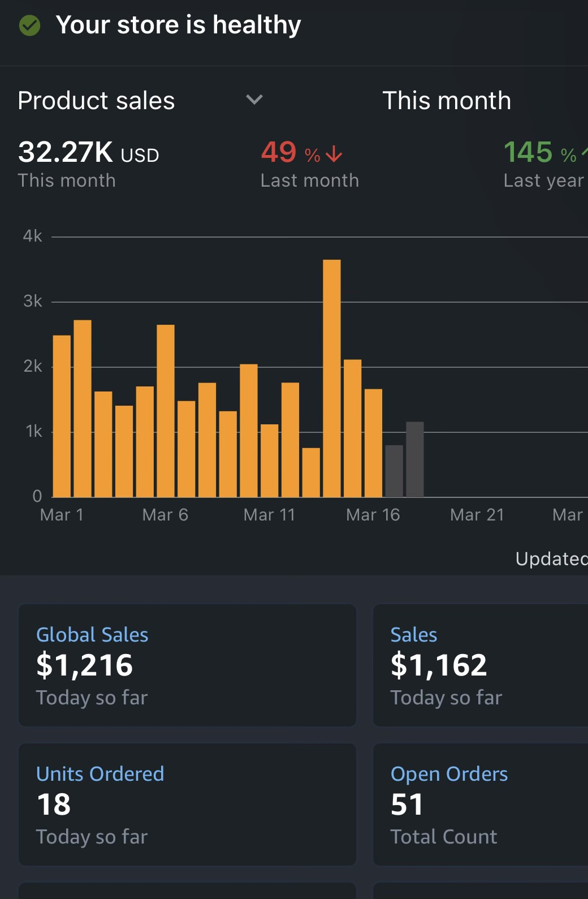Open the Open Orders total count card
Viewport: 588px width, 899px height.
481,804
